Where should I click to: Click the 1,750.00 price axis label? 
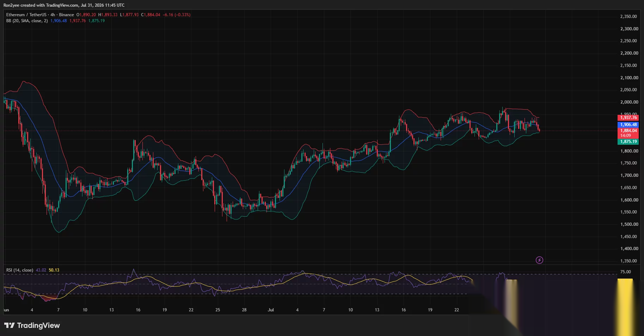[629, 163]
